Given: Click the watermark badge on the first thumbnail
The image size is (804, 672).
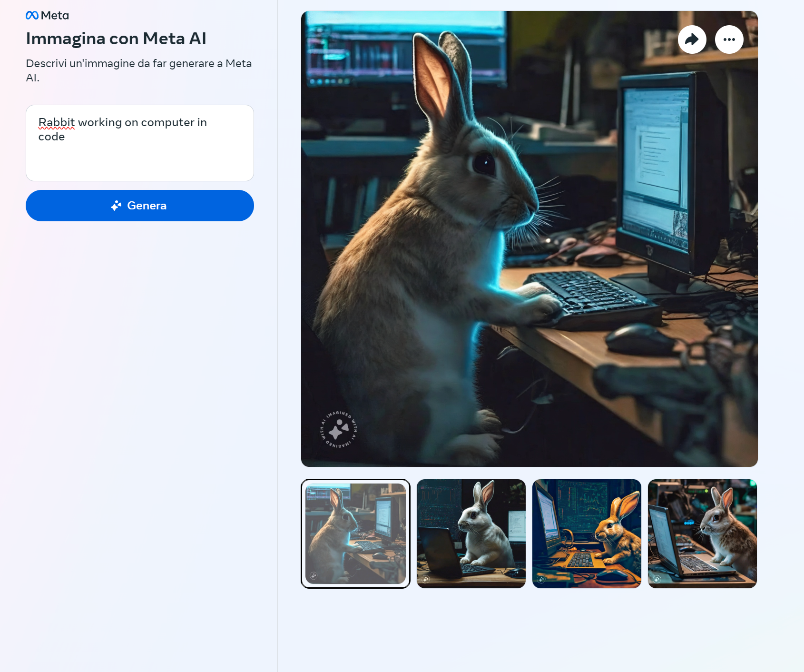Looking at the screenshot, I should point(314,576).
